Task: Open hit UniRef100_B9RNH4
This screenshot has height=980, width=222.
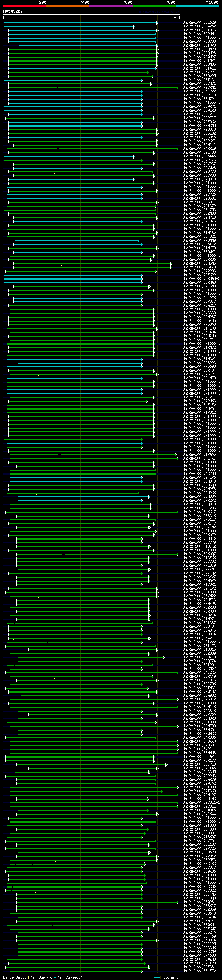Action: (x=199, y=34)
